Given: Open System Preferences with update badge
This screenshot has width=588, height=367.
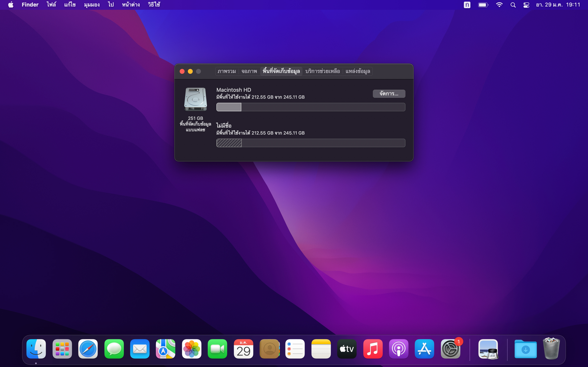Looking at the screenshot, I should [x=450, y=349].
